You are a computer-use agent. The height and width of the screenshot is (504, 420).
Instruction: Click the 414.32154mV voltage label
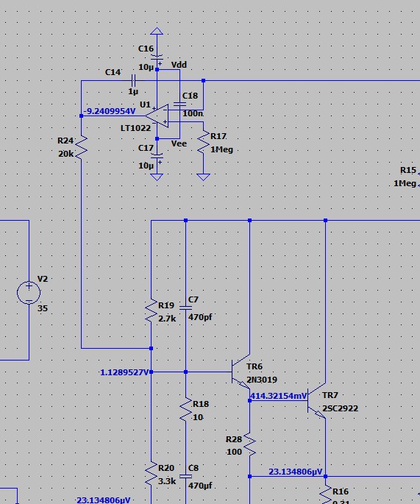coord(278,396)
